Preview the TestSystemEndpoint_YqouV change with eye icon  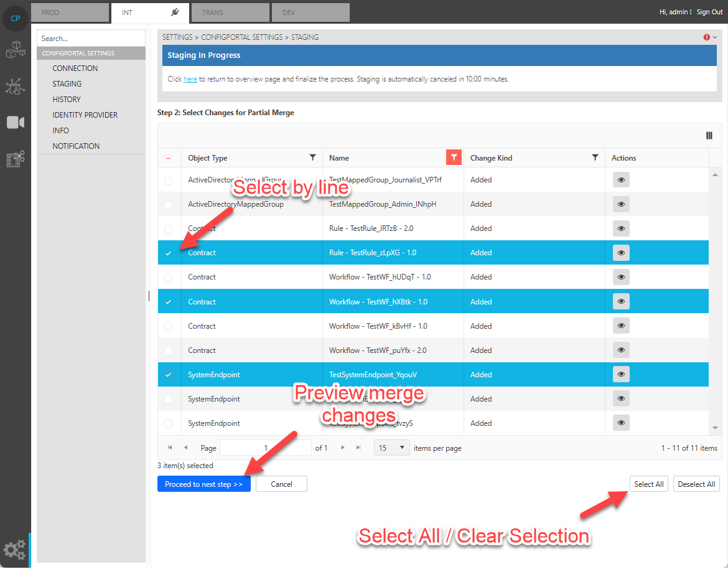[621, 375]
